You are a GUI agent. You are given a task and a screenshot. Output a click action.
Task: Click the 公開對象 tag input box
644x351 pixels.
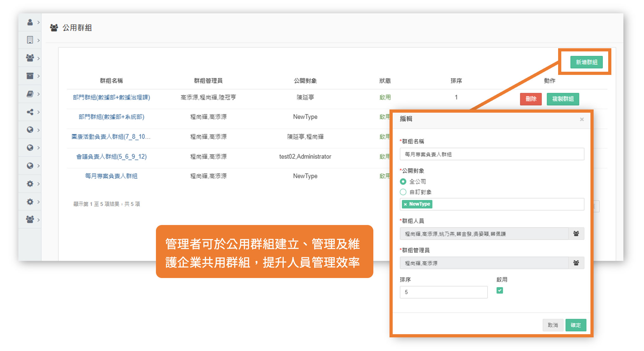click(492, 204)
